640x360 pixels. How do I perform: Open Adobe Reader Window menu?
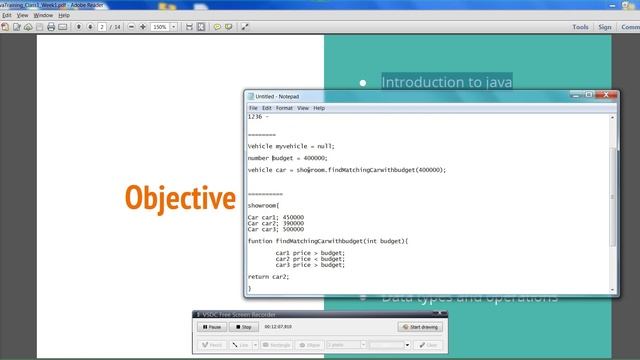coord(43,15)
